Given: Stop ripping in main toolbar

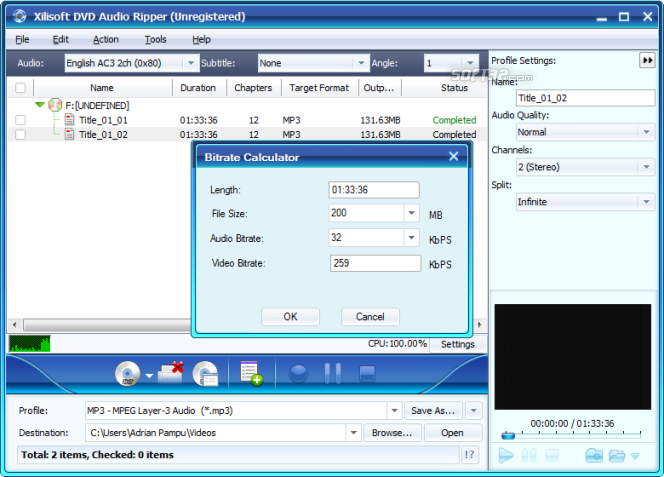Looking at the screenshot, I should click(367, 374).
